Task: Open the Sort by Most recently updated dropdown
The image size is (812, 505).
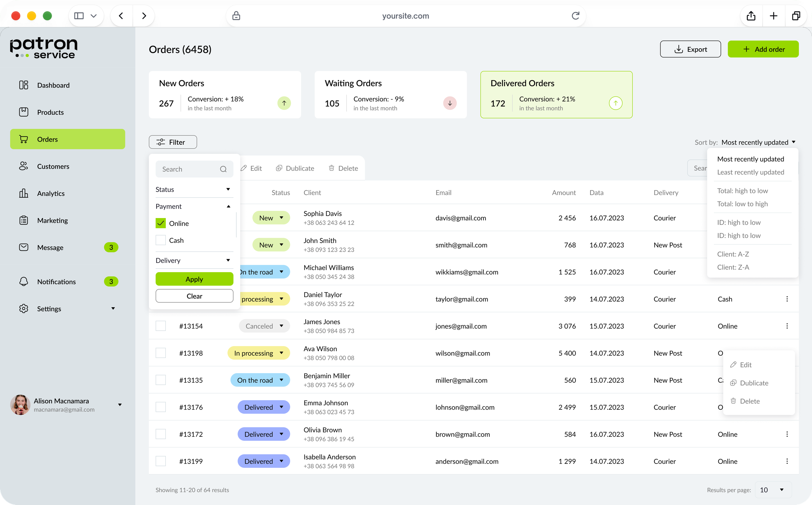Action: (x=758, y=142)
